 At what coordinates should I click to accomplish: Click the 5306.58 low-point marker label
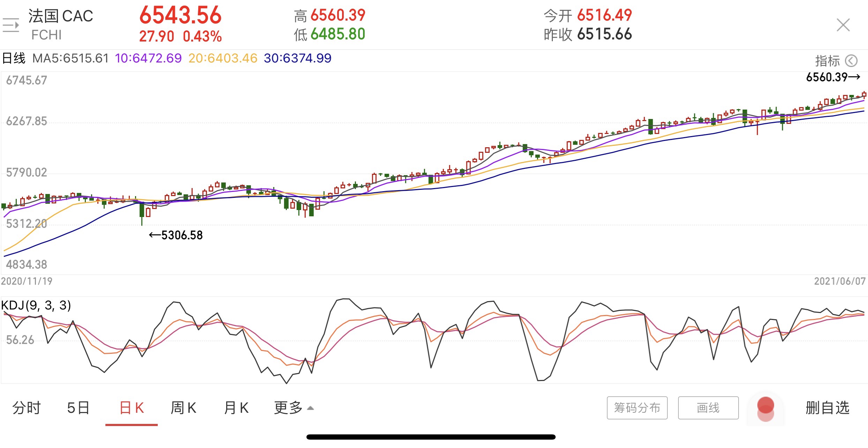[x=176, y=235]
